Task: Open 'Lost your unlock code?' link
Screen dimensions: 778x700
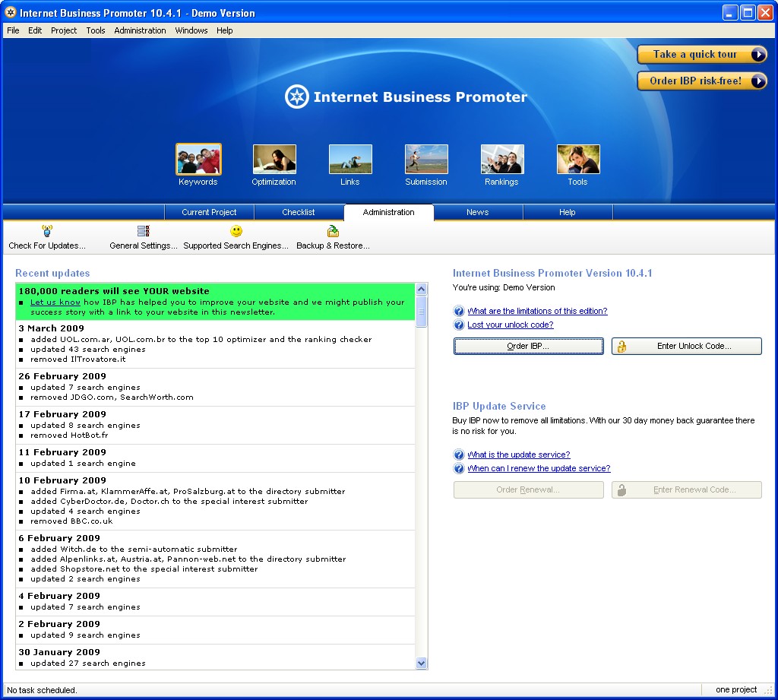Action: click(511, 325)
